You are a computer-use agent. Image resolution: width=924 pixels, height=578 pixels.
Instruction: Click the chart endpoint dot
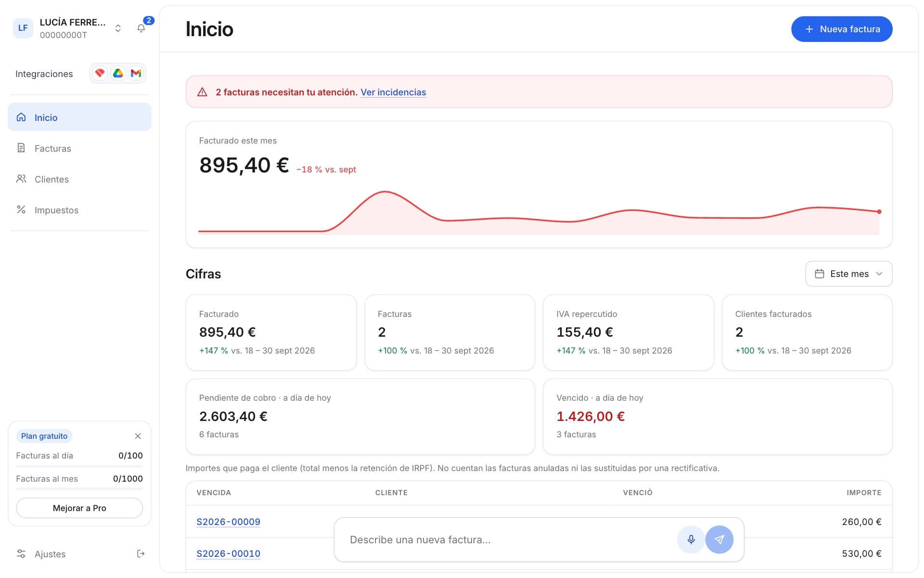[x=879, y=211]
